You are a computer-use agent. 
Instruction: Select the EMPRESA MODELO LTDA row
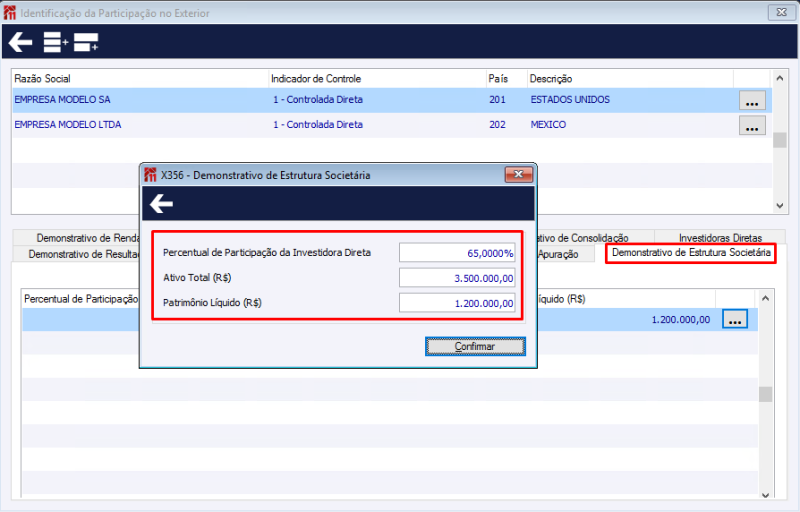[x=392, y=125]
